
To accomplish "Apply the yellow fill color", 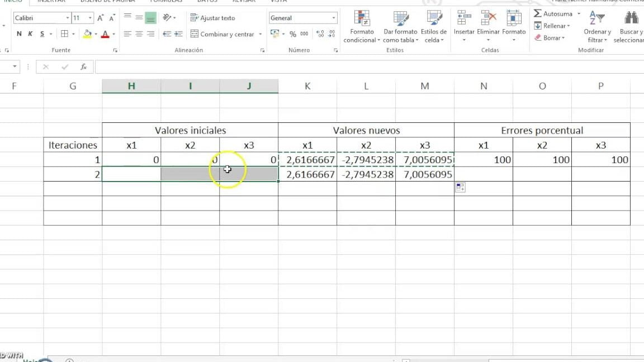I will (x=87, y=34).
